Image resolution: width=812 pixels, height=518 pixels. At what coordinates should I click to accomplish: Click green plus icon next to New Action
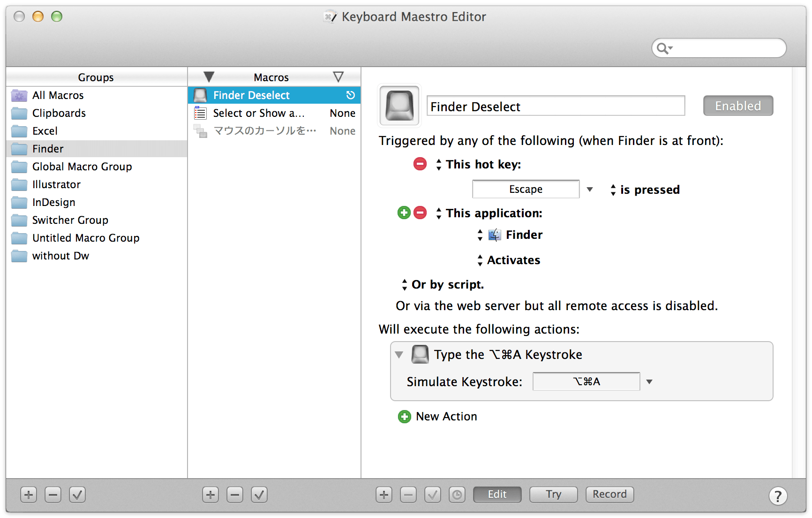tap(404, 416)
